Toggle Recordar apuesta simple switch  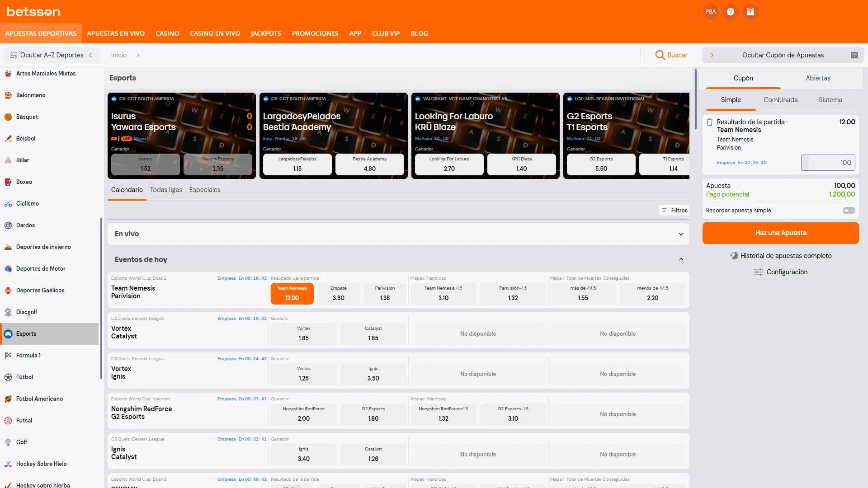coord(849,211)
